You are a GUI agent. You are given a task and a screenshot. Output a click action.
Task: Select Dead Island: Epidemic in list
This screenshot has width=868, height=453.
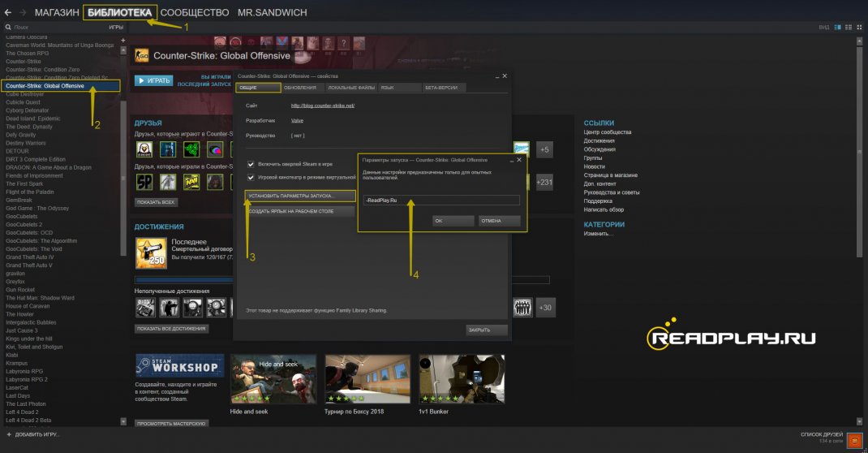point(33,119)
